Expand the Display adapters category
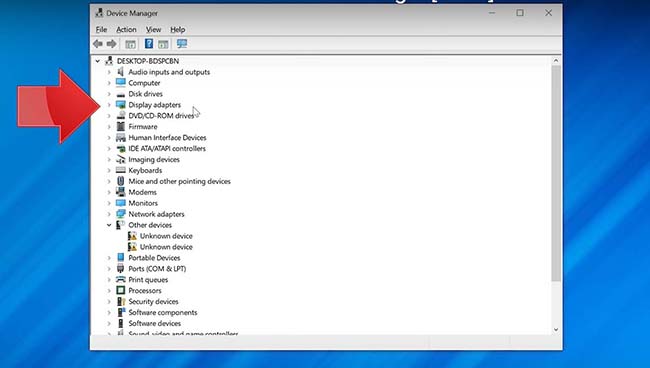 coord(109,104)
